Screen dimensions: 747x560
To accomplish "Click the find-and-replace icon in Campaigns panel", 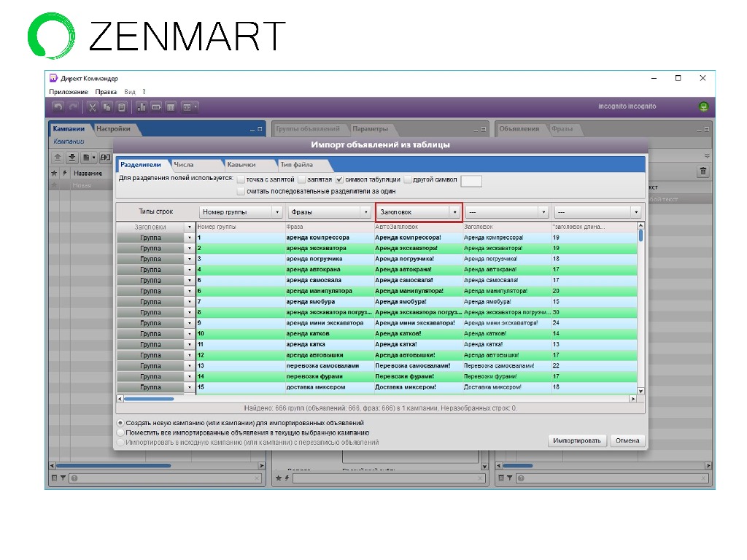I will [x=105, y=157].
